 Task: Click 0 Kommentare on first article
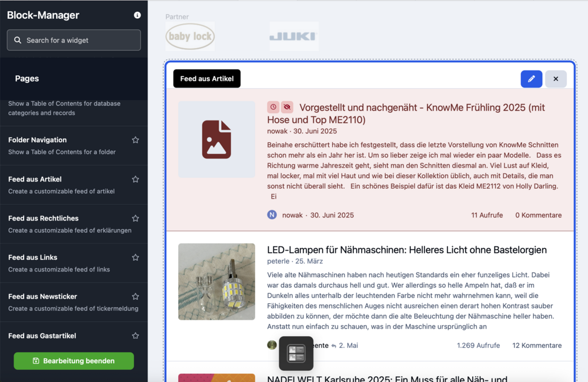click(x=539, y=215)
